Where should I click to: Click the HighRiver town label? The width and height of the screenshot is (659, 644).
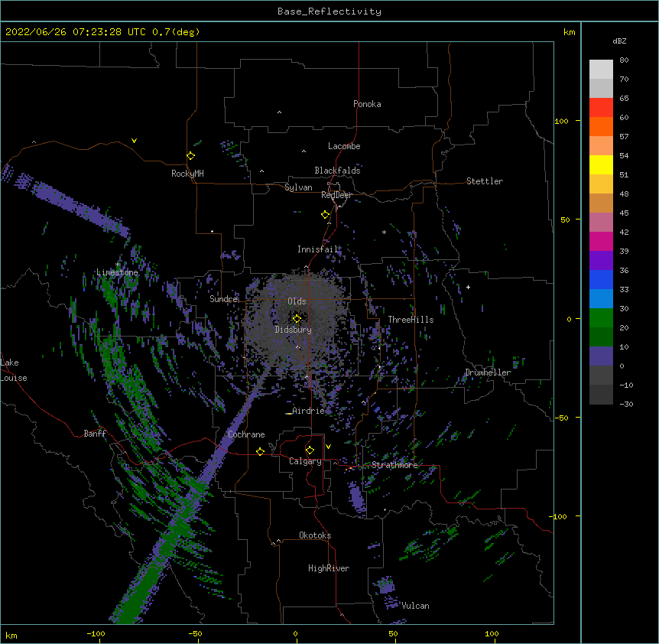(x=329, y=568)
